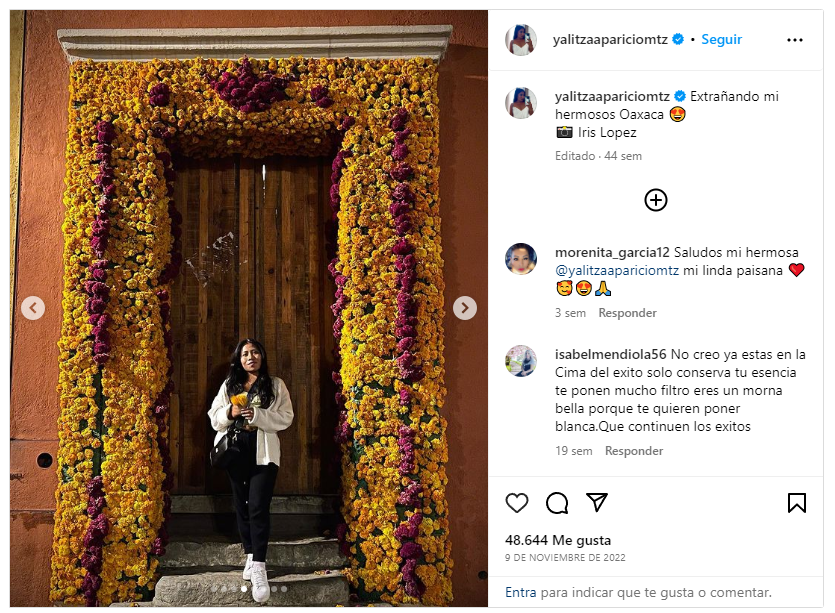835x613 pixels.
Task: Save post with bookmark icon
Action: 797,502
